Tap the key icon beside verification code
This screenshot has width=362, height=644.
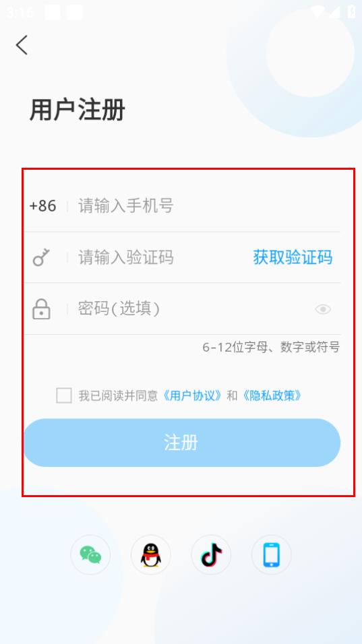point(41,257)
